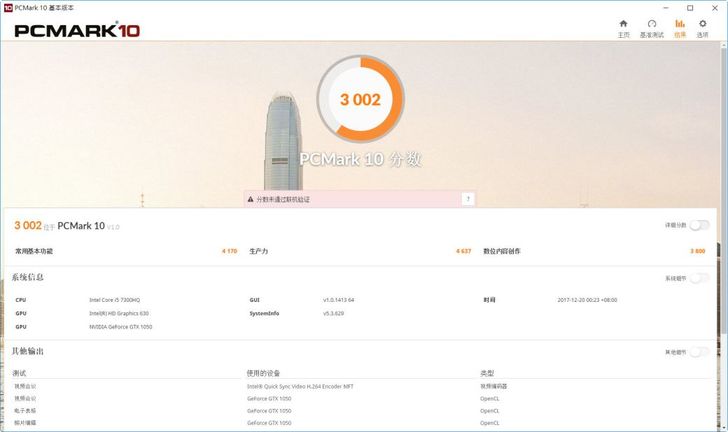
Task: Turn on the 系统细节 system details toggle
Action: (x=700, y=278)
